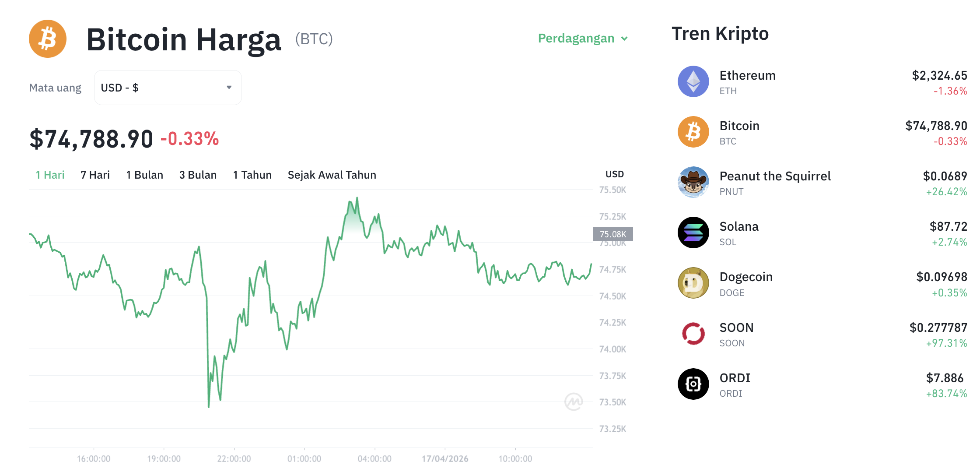Select the 1 Bulan tab
The image size is (980, 465).
[144, 175]
